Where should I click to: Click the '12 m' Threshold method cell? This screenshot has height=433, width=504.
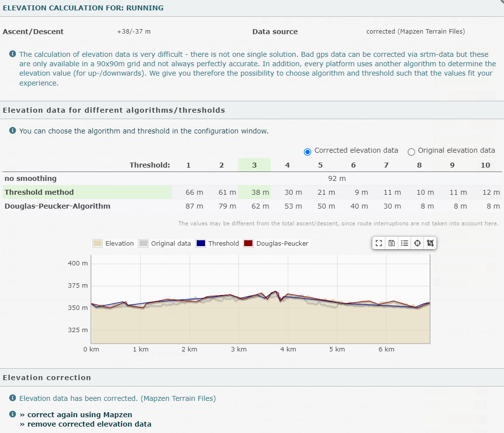491,192
